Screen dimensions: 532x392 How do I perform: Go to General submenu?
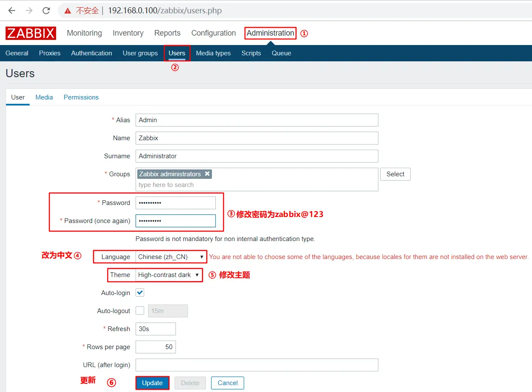(x=17, y=53)
